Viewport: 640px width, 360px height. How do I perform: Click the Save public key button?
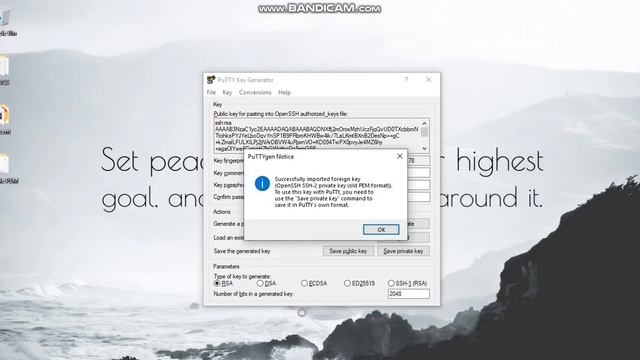pyautogui.click(x=348, y=251)
